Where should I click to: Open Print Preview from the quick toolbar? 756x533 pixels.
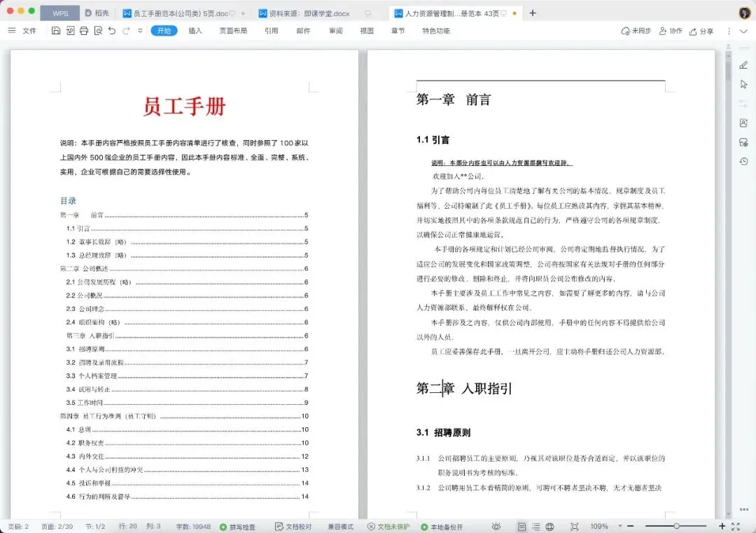click(x=98, y=31)
